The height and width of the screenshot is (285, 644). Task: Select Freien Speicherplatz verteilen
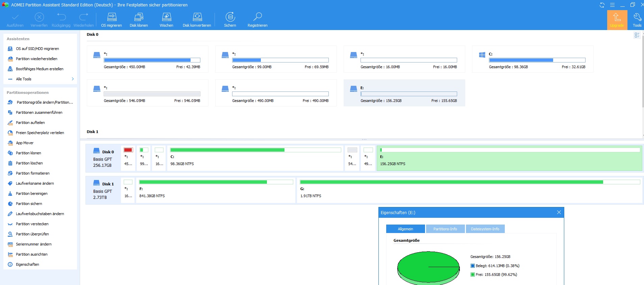[x=41, y=133]
